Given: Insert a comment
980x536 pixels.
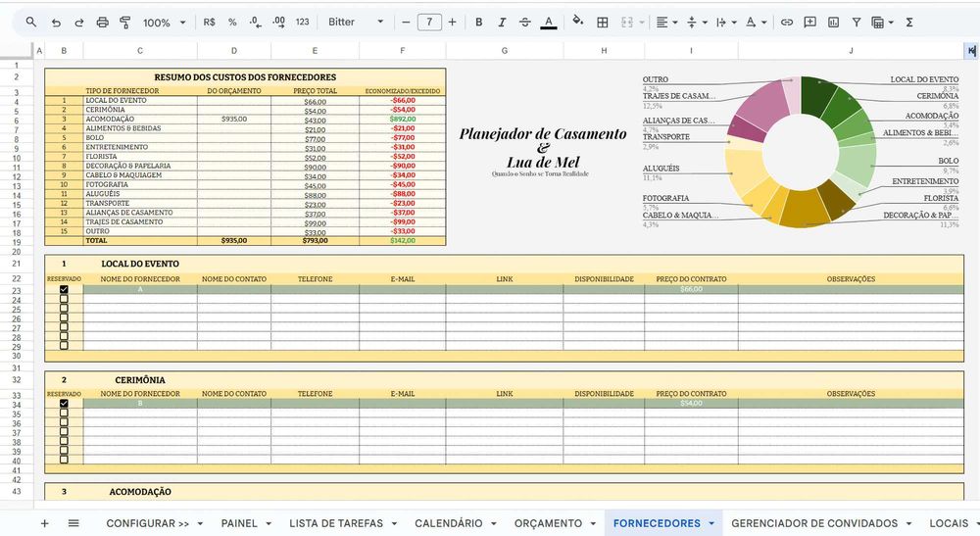Looking at the screenshot, I should [x=810, y=22].
